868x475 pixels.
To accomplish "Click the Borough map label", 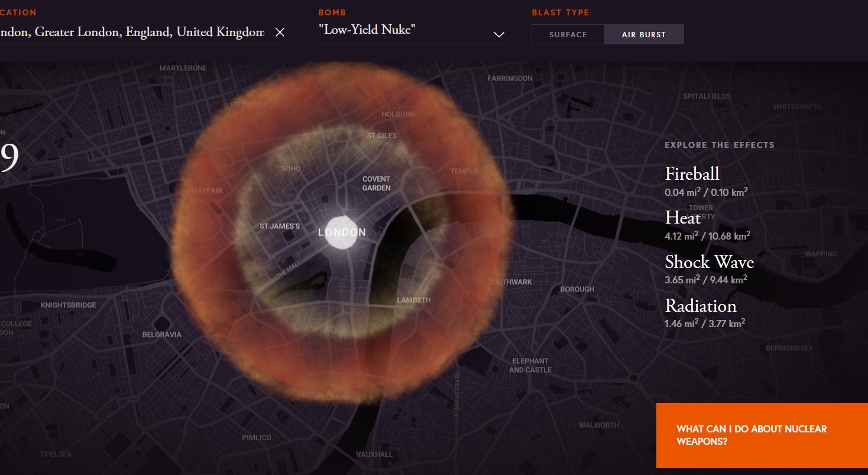I will pos(577,289).
